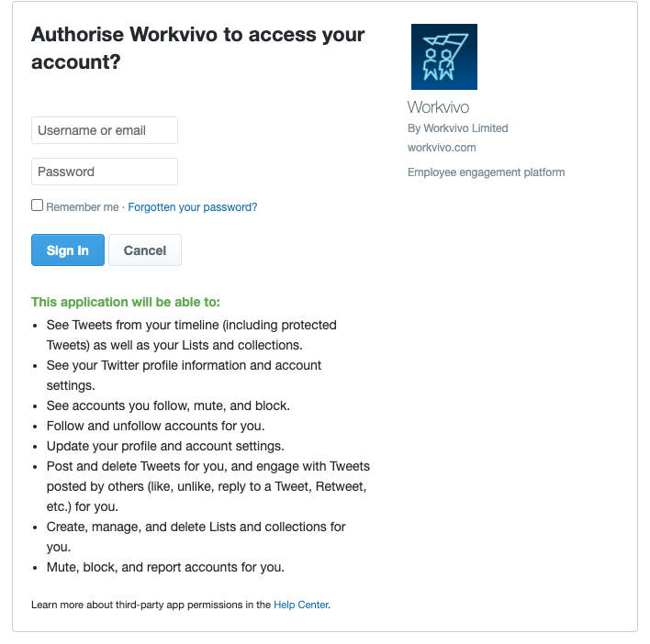Click the See accounts you follow permission
The height and width of the screenshot is (644, 650).
[168, 405]
